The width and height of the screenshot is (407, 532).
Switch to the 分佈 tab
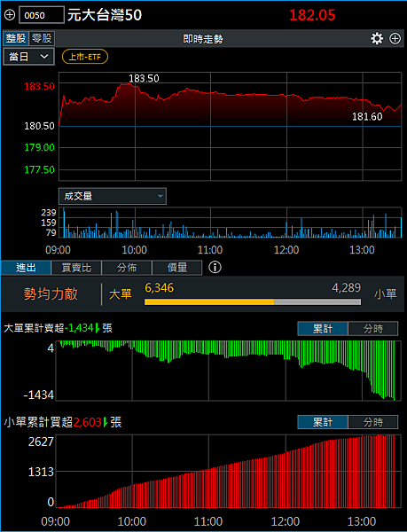pos(127,268)
